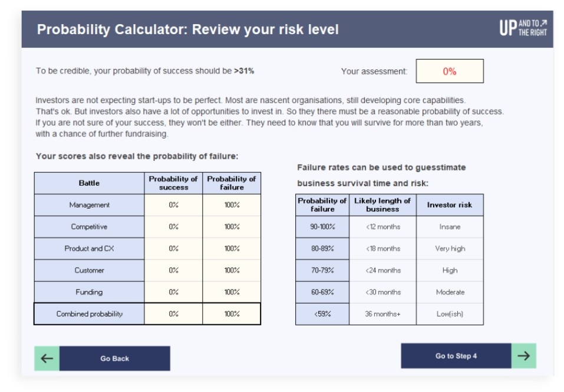Select the 90-100% failure range cell
564x392 pixels.
pos(322,227)
